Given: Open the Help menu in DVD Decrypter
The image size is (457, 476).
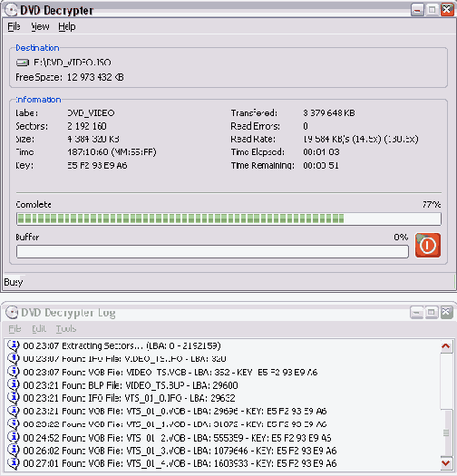Looking at the screenshot, I should point(67,26).
